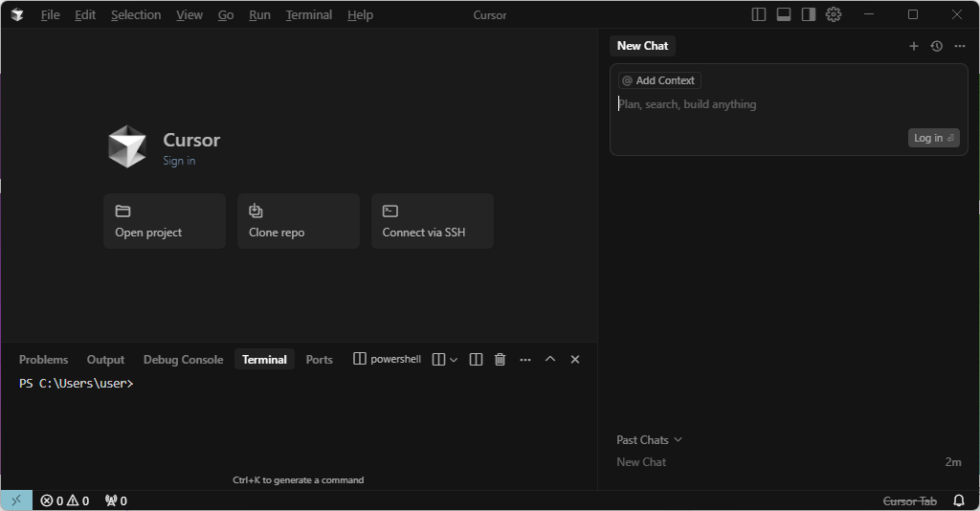This screenshot has height=511, width=980.
Task: Click the New Chat tab header
Action: 642,46
